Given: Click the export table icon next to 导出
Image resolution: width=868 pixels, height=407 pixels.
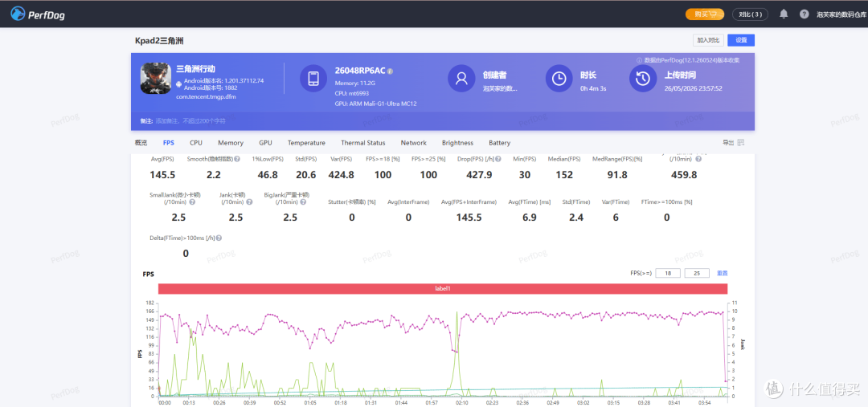Looking at the screenshot, I should (741, 143).
